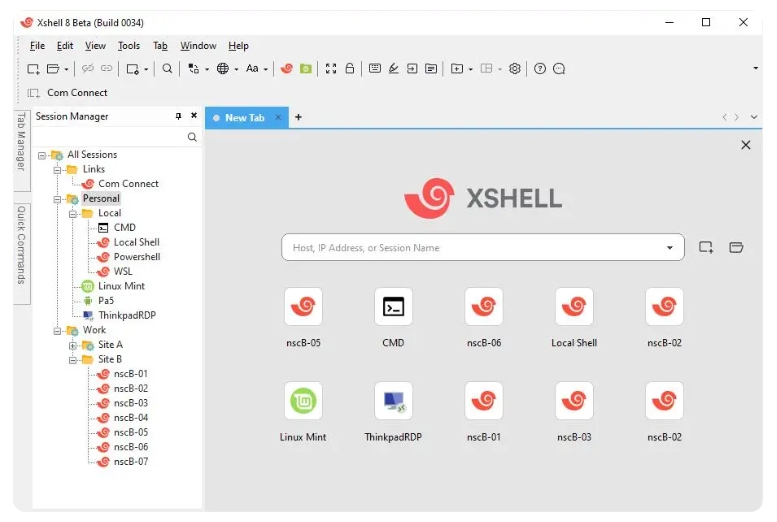Viewport: 777px width, 522px height.
Task: Open the Tools menu
Action: coord(129,46)
